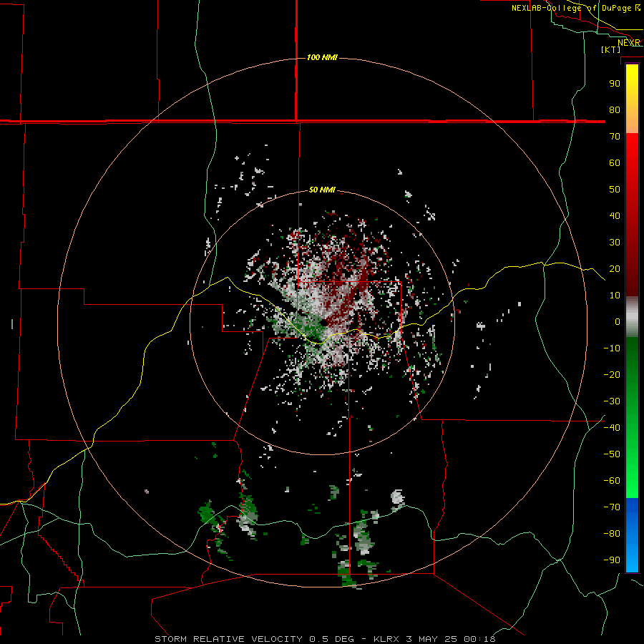Click the positive 40 scale value
This screenshot has width=644, height=644.
(x=615, y=215)
